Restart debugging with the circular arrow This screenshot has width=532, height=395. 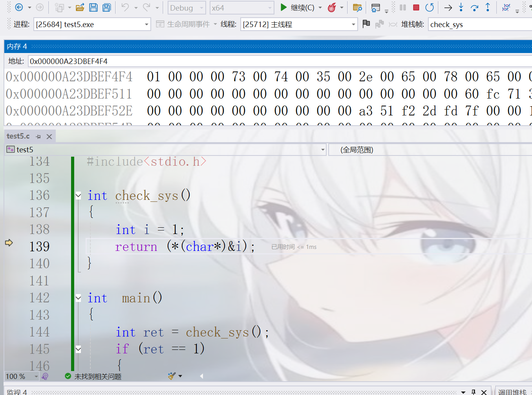tap(430, 7)
